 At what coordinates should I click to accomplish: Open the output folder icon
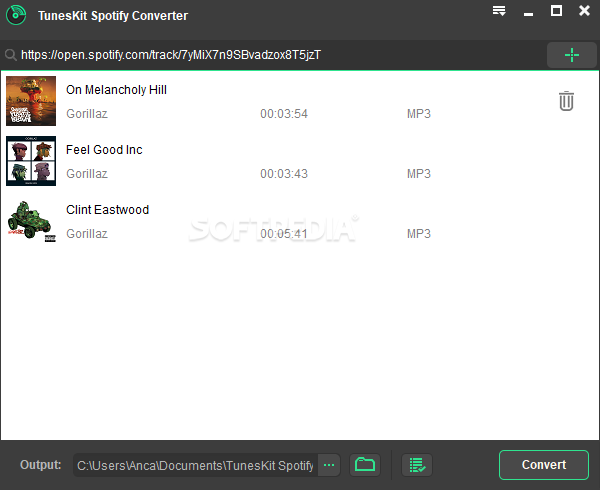[365, 465]
